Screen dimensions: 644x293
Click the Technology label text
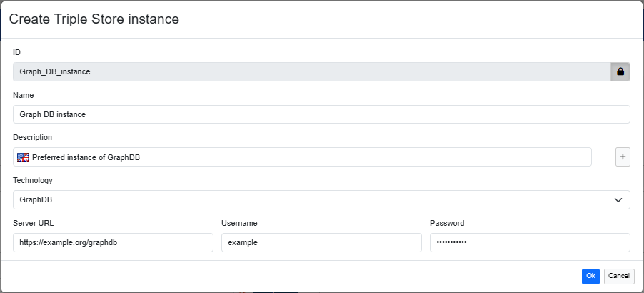point(33,180)
